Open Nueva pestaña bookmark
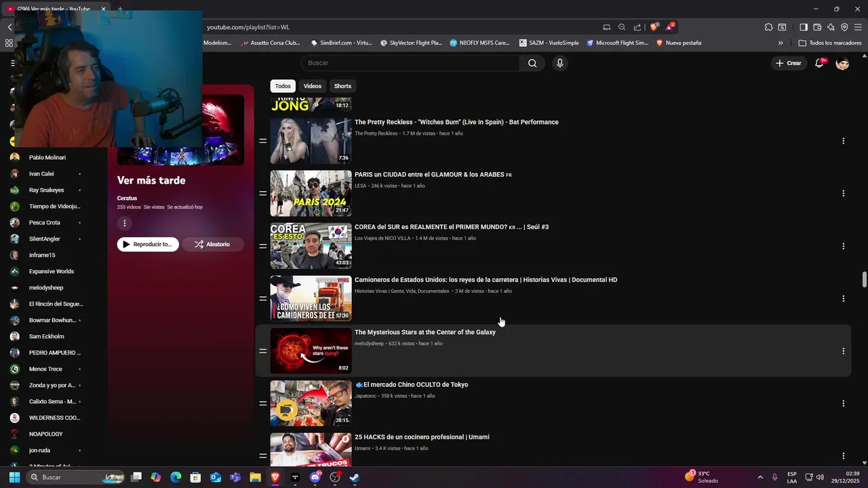This screenshot has height=488, width=868. [679, 43]
